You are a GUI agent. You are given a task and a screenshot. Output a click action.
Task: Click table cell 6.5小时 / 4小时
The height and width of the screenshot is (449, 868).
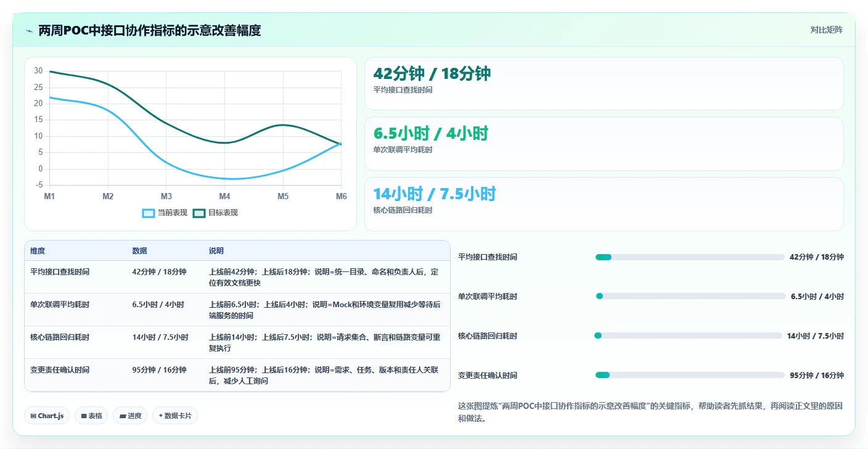(x=158, y=305)
